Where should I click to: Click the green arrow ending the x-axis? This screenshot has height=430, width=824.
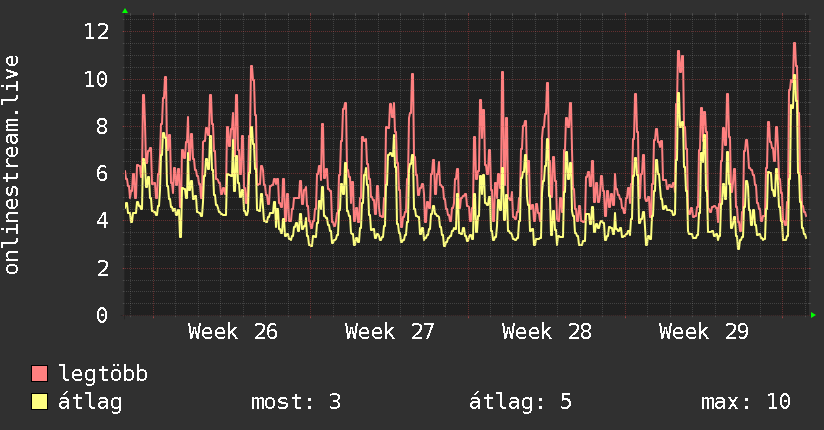tap(813, 315)
